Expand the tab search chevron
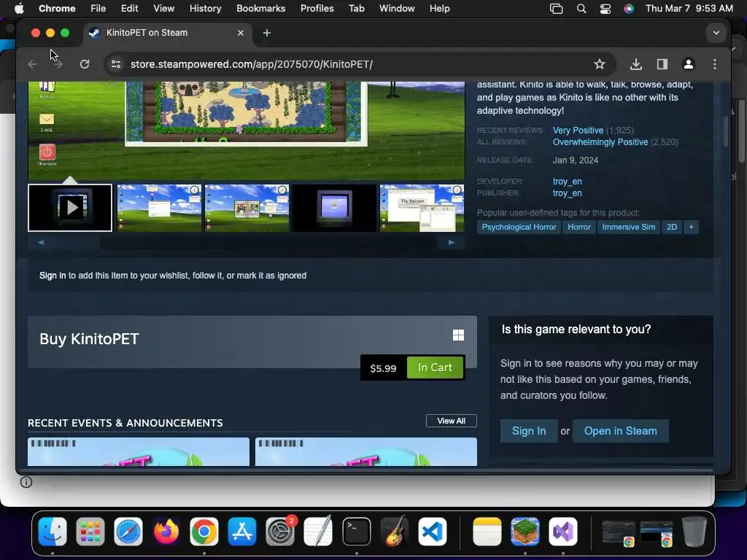This screenshot has height=560, width=747. pos(716,33)
